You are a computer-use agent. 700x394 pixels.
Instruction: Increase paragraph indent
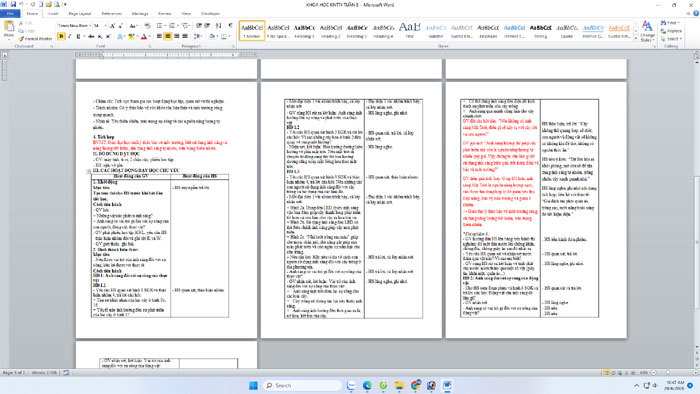coord(207,26)
